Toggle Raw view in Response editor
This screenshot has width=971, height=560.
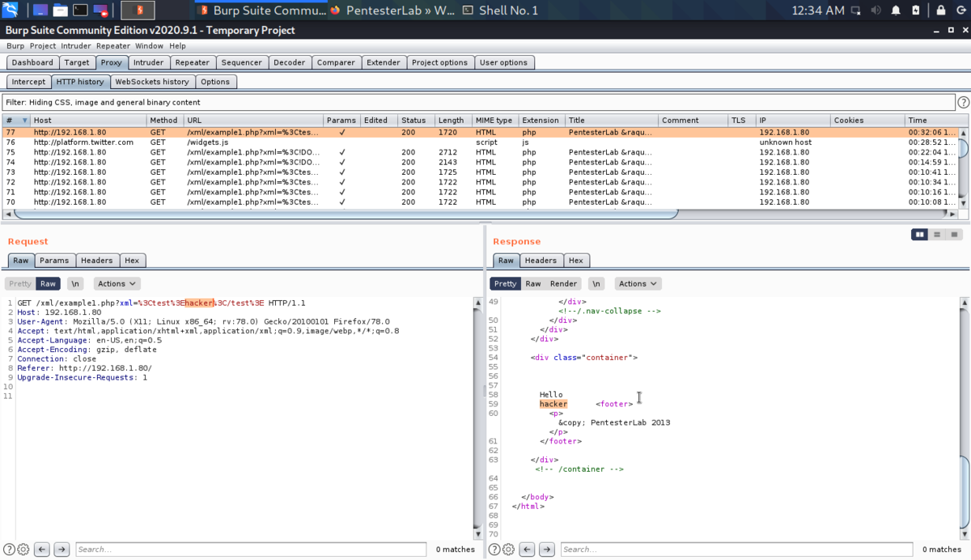coord(533,284)
